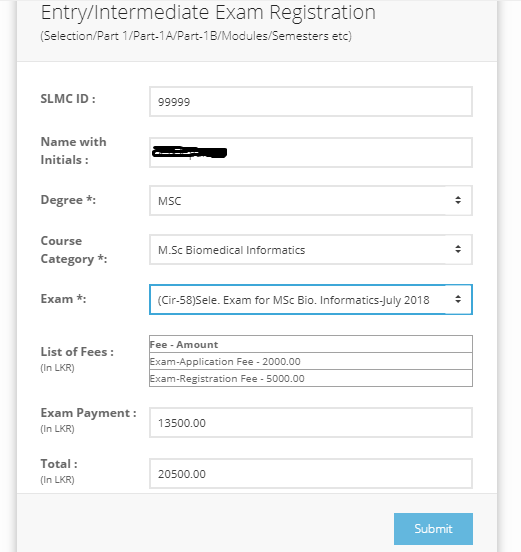The width and height of the screenshot is (521, 552).
Task: Submit the exam registration form
Action: pos(433,529)
